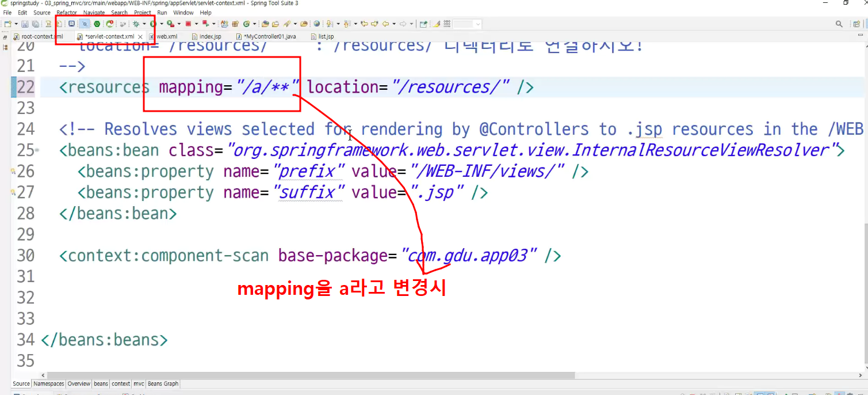Screen dimensions: 868x395
Task: Click the Next Annotation arrow icon
Action: (x=329, y=24)
